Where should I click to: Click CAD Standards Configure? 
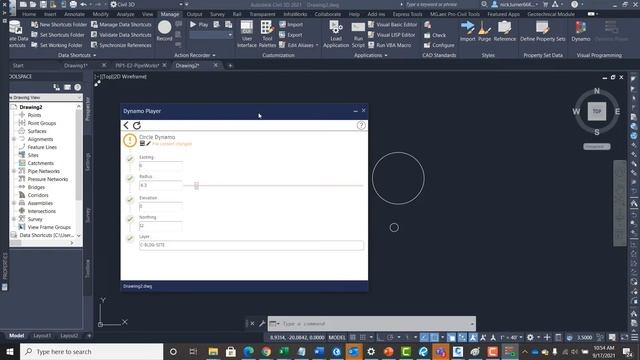(x=439, y=45)
